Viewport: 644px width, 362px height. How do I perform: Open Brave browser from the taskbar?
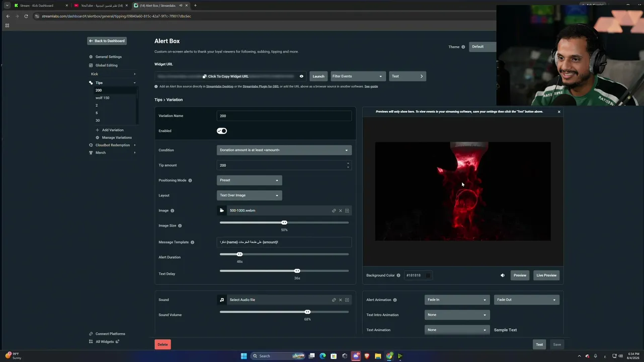(367, 356)
